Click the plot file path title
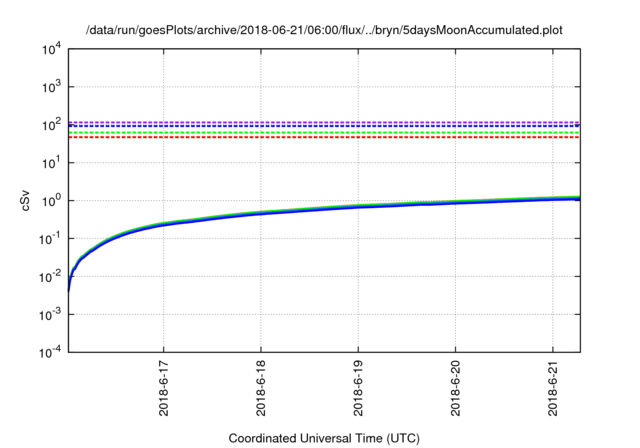The image size is (640, 448). click(324, 30)
